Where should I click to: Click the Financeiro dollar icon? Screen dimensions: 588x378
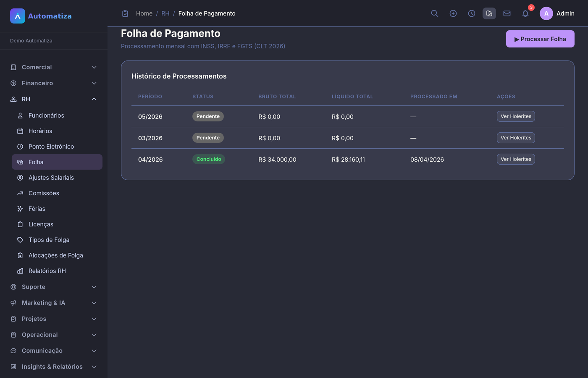13,83
